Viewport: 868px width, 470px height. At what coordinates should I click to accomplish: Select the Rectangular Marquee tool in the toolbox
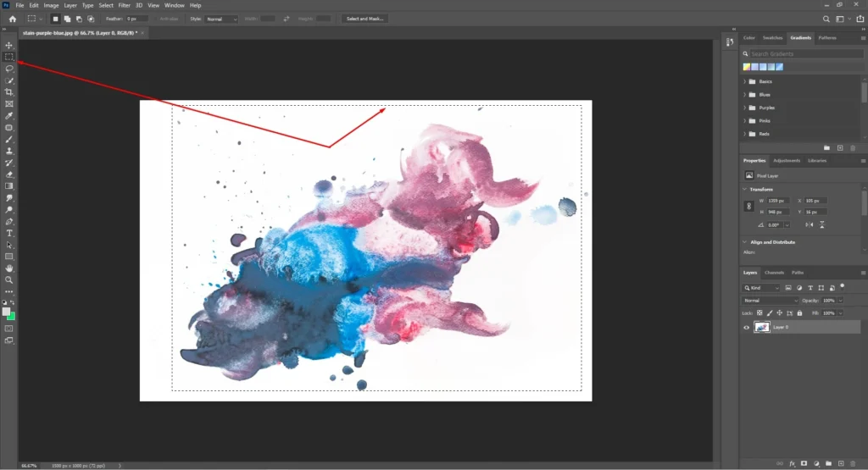[x=8, y=57]
